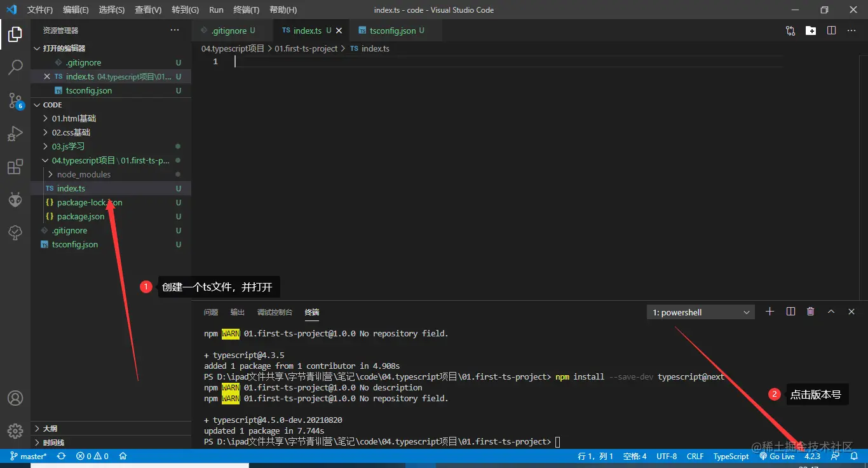868x468 pixels.
Task: Click 空格: 4 indentation setting
Action: coord(635,456)
